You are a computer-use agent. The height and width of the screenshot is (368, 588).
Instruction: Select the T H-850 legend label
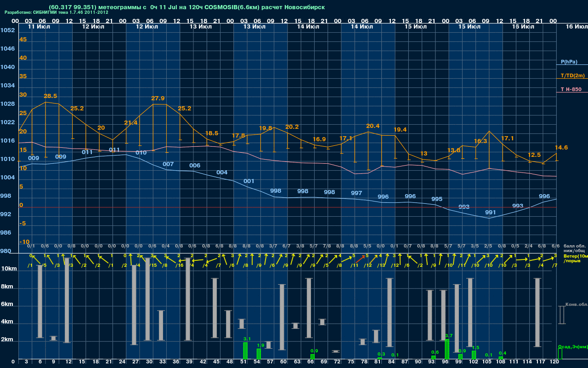[x=571, y=89]
